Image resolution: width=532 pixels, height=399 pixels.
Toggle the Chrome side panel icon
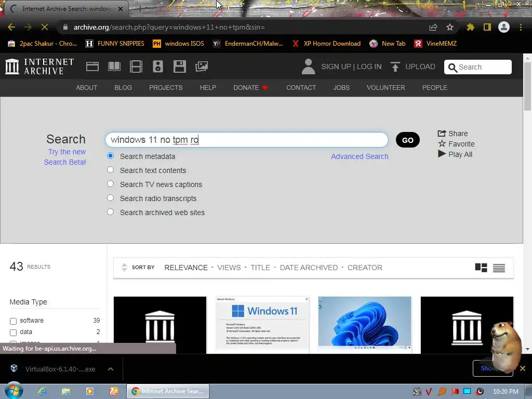click(x=487, y=27)
